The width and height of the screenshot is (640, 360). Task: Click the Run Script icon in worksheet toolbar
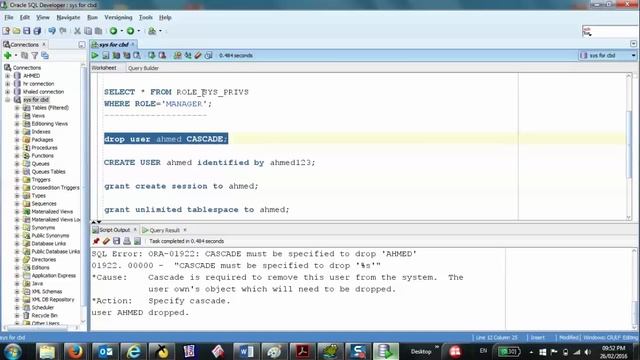[106, 56]
